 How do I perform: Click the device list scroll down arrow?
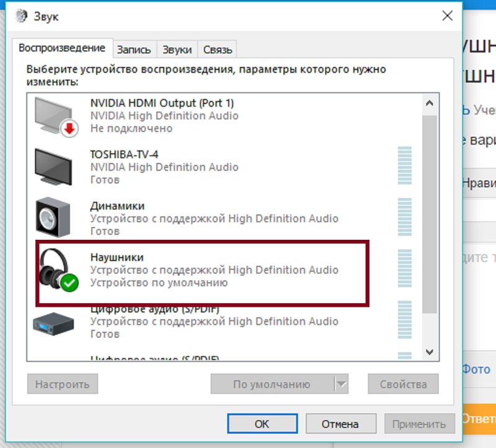(x=430, y=351)
